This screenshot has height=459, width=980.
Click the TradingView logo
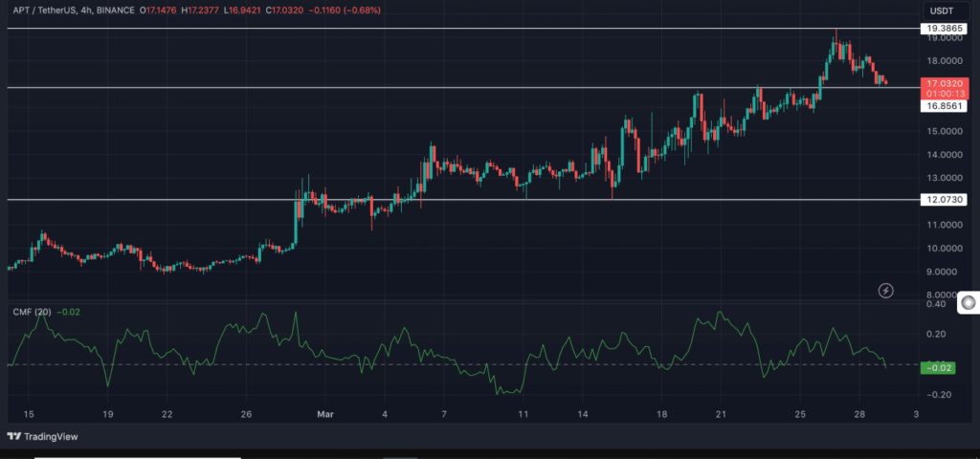point(47,436)
